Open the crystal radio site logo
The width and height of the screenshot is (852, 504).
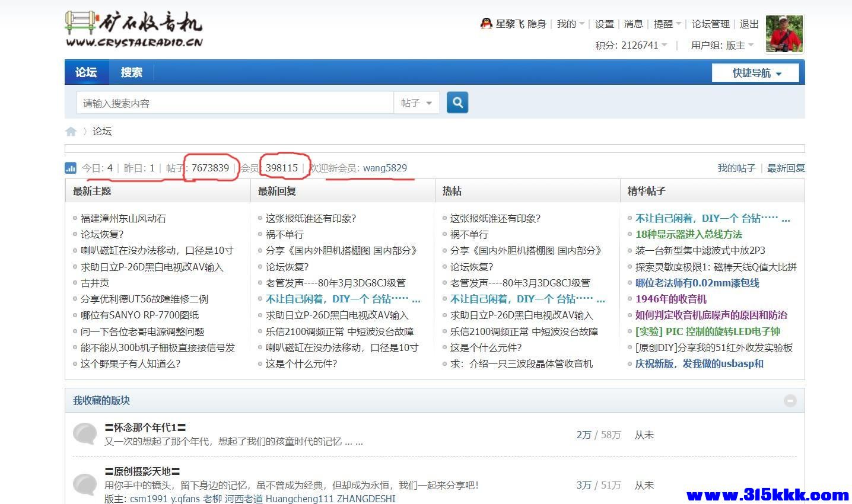(134, 29)
